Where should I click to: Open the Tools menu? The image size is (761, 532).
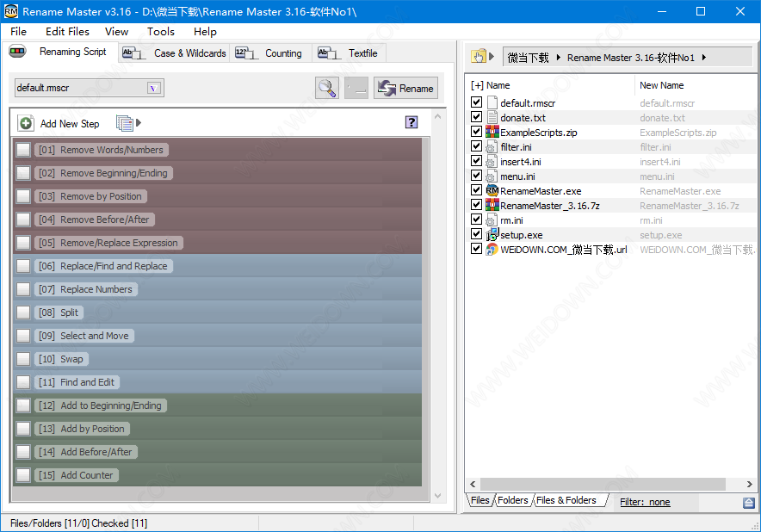click(x=161, y=32)
